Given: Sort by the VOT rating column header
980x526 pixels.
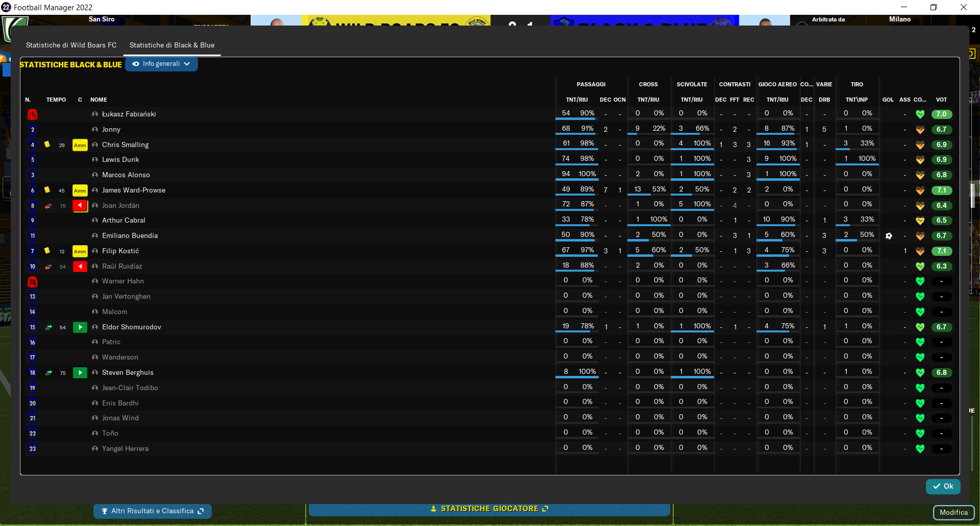Looking at the screenshot, I should 941,100.
